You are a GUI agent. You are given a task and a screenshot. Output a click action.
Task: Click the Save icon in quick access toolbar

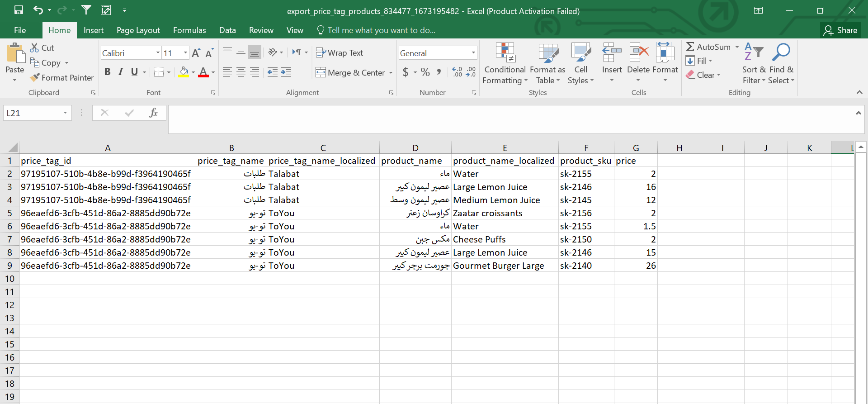pos(19,10)
